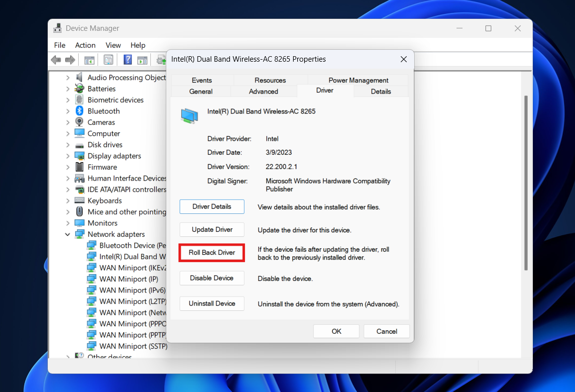Viewport: 575px width, 392px height.
Task: Select the Events tab
Action: click(x=201, y=80)
